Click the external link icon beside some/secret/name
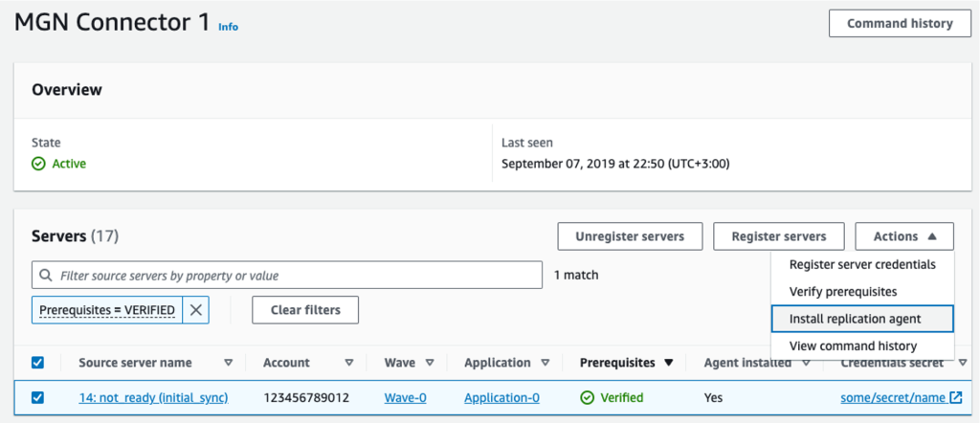This screenshot has width=980, height=423. pos(956,397)
